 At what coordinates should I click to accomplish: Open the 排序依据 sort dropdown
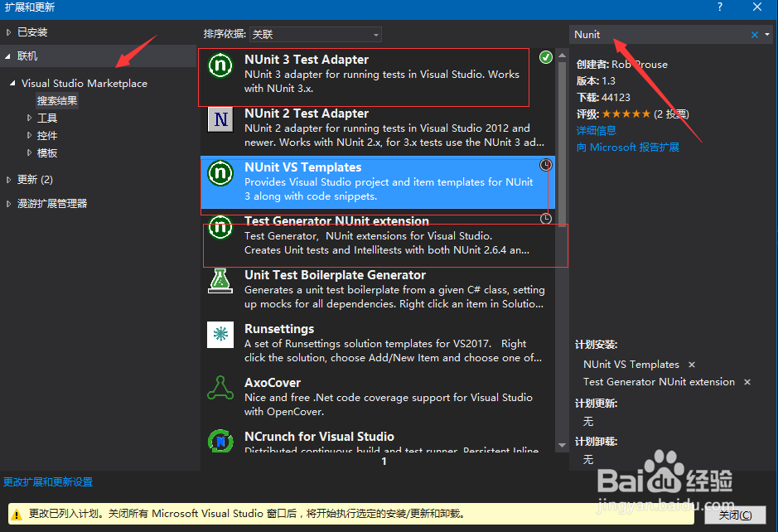coord(316,34)
